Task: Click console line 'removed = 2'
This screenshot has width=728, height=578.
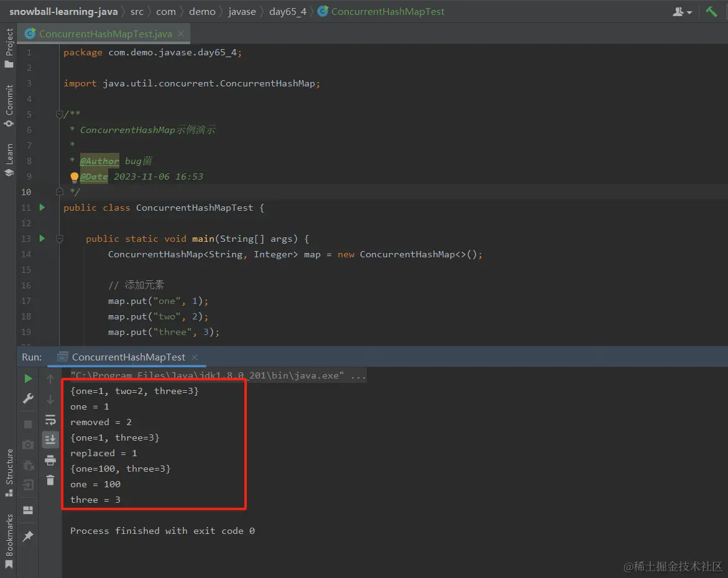Action: (101, 422)
